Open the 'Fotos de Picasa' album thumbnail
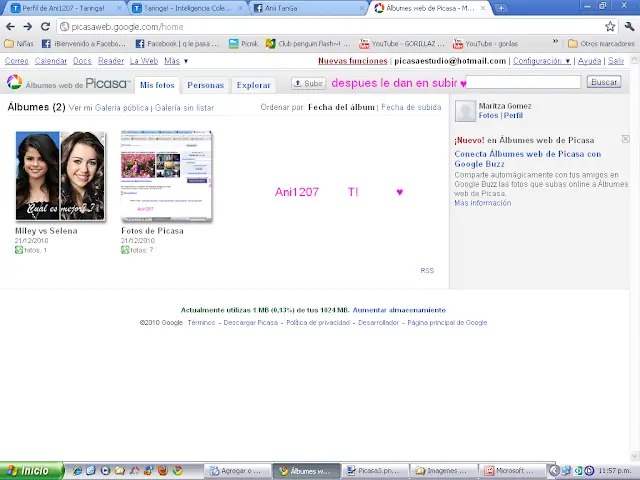This screenshot has width=640, height=480. click(x=166, y=176)
